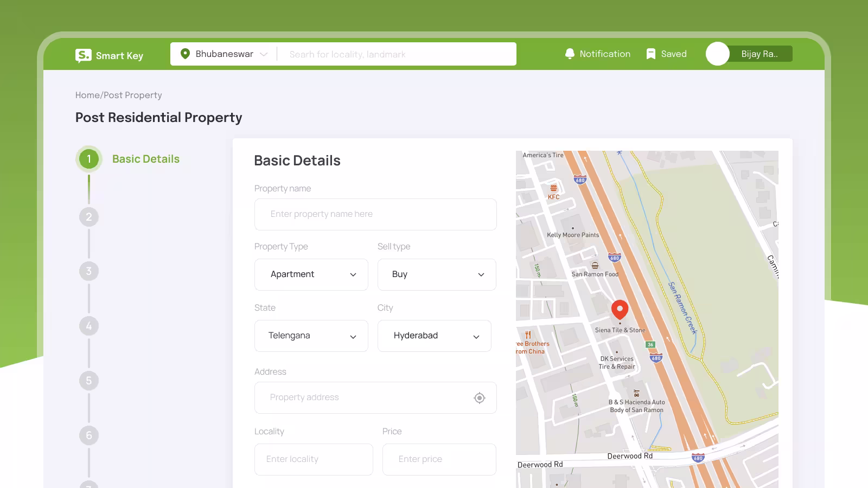This screenshot has height=488, width=868.
Task: Open the Property Type Apartment dropdown
Action: [311, 274]
